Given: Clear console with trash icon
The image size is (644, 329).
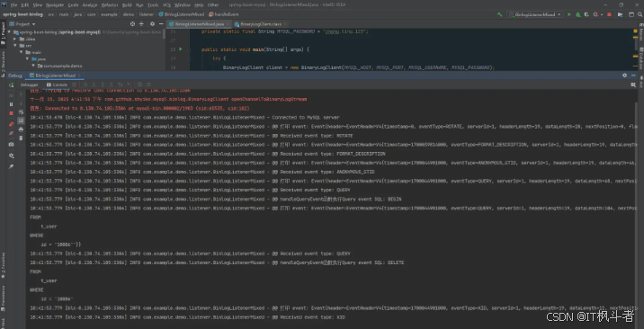Looking at the screenshot, I should click(21, 138).
